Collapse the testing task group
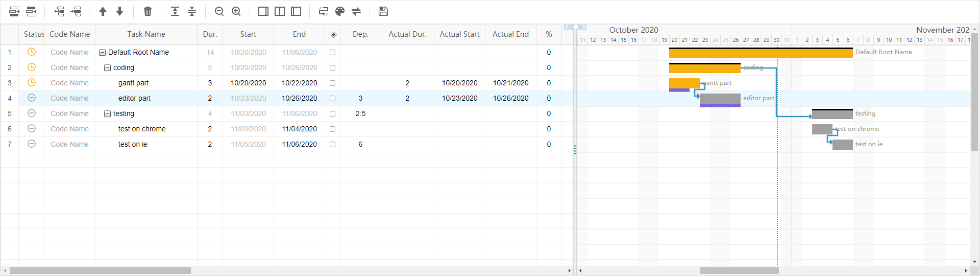This screenshot has width=980, height=276. 107,113
